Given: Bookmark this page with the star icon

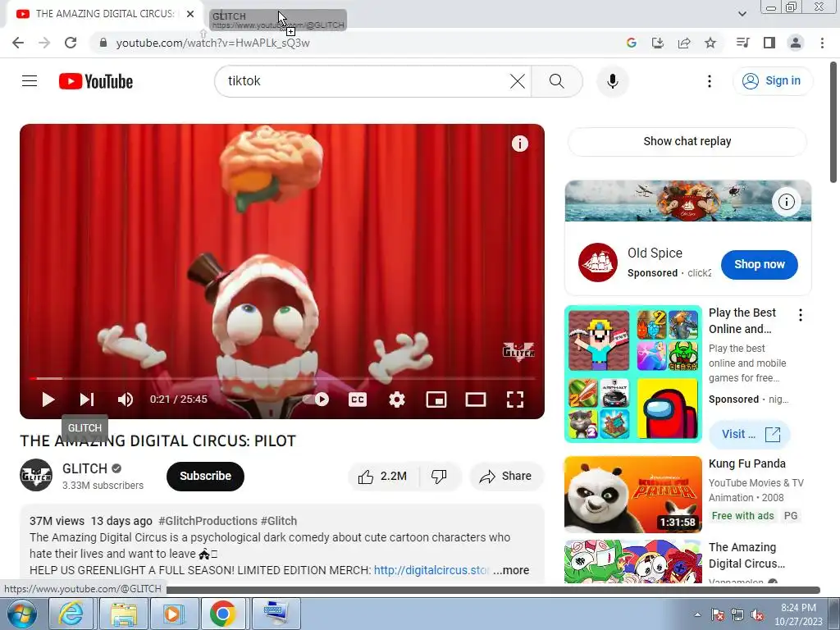Looking at the screenshot, I should (710, 43).
